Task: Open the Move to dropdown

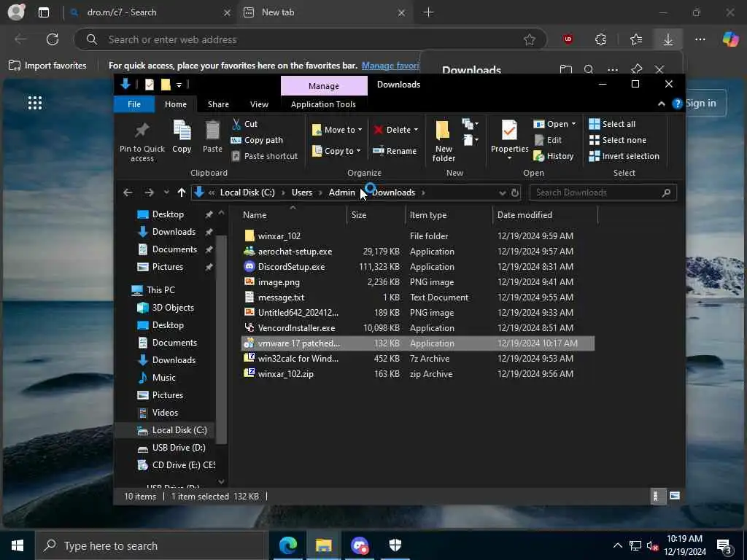Action: pyautogui.click(x=337, y=130)
